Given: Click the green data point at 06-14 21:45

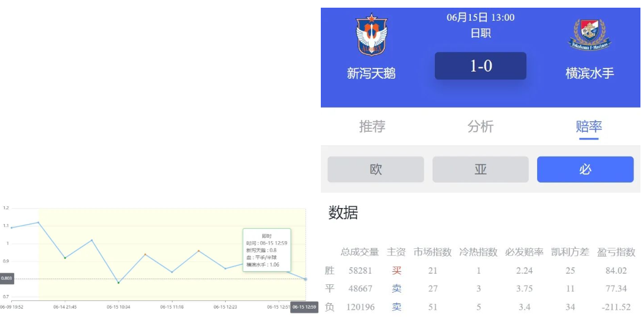Looking at the screenshot, I should (65, 258).
